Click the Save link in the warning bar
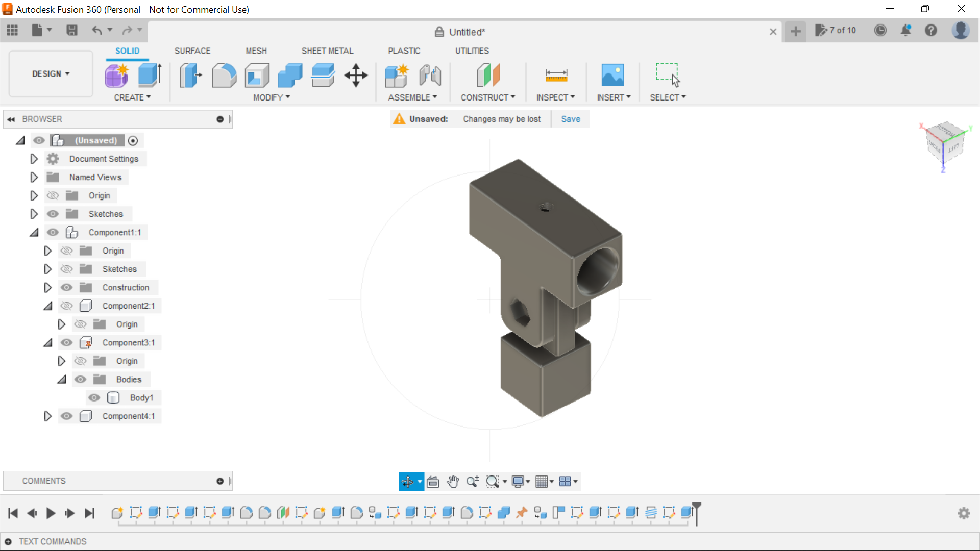Image resolution: width=980 pixels, height=551 pixels. pos(570,119)
